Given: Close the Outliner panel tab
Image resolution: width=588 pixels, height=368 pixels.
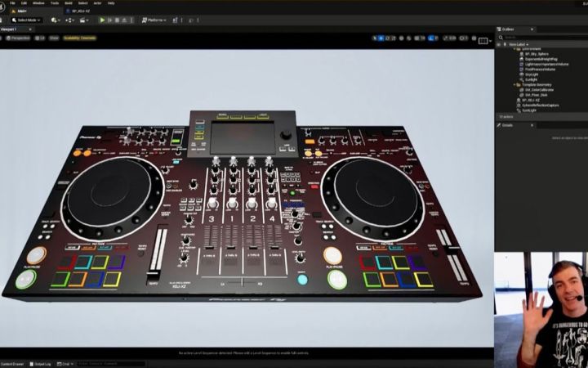Looking at the screenshot, I should coord(532,29).
